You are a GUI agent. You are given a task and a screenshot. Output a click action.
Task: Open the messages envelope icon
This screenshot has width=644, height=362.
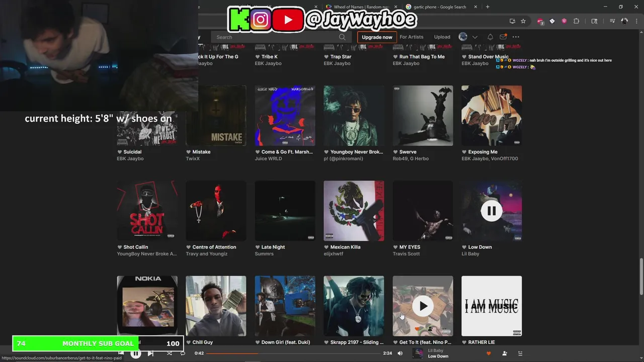coord(503,37)
